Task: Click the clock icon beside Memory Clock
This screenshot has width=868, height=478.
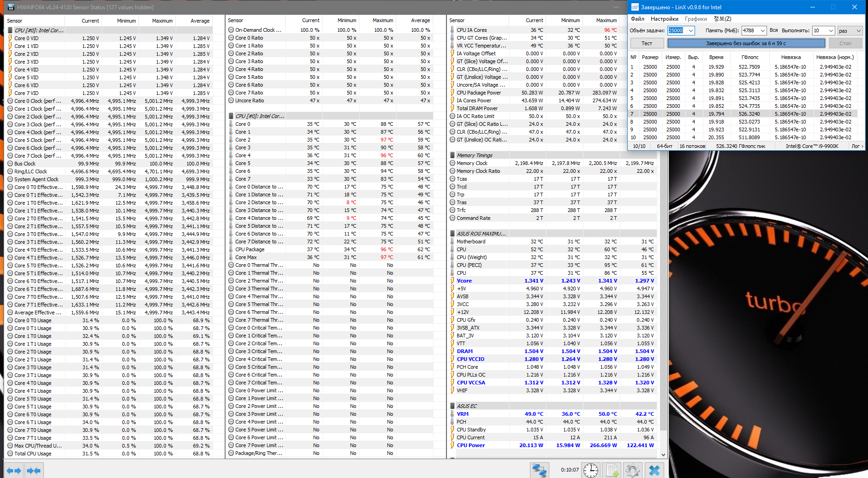Action: pos(452,163)
